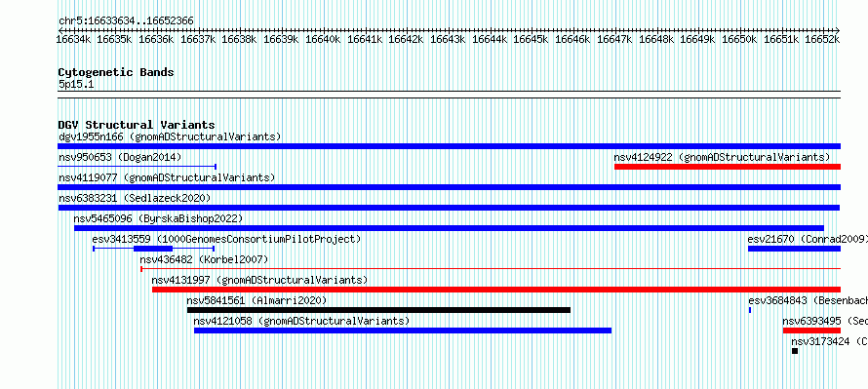
Task: Select esv21670 (Conrad2009) label
Action: point(808,239)
